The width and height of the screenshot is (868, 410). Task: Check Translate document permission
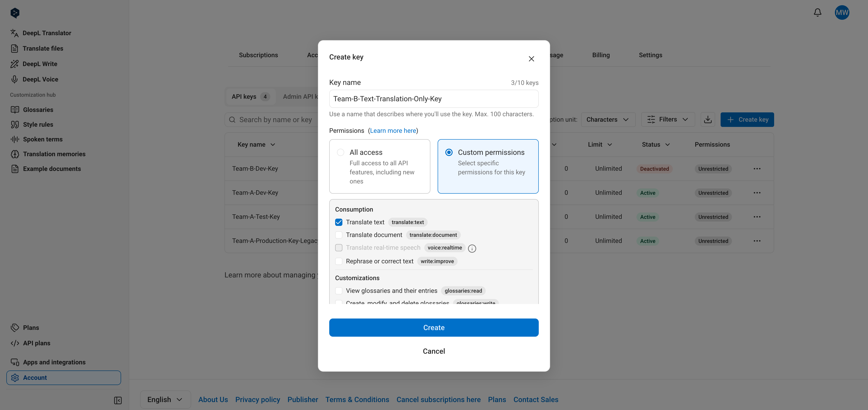pyautogui.click(x=339, y=235)
